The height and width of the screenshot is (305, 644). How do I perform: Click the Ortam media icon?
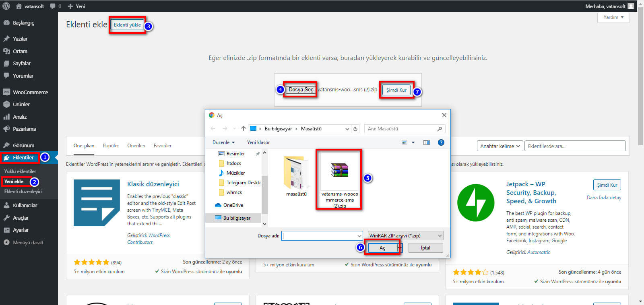click(x=6, y=51)
